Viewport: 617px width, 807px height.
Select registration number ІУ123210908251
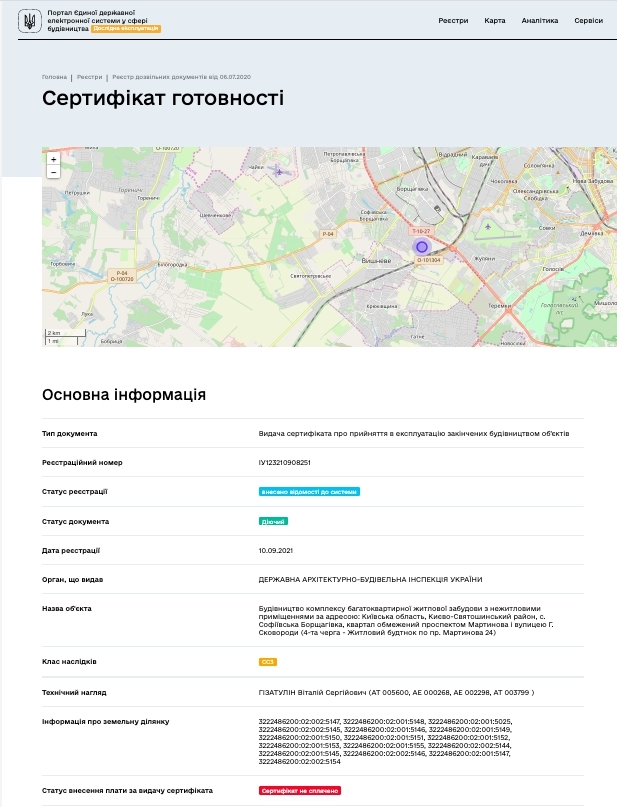pos(284,462)
